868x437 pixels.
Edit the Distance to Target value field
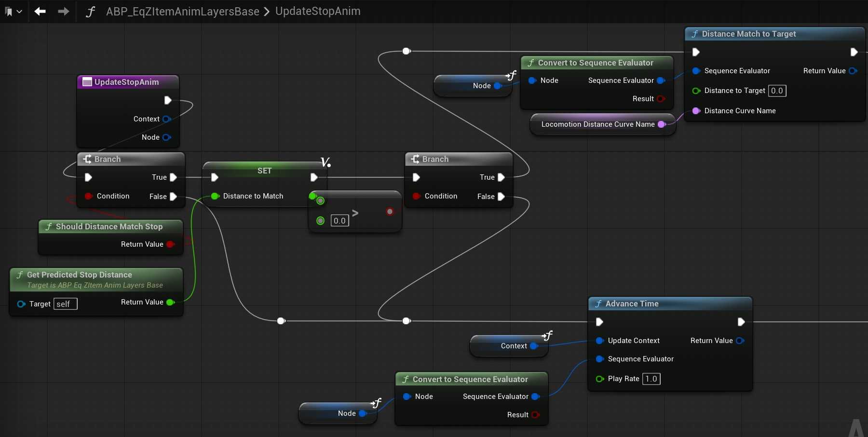(x=777, y=91)
